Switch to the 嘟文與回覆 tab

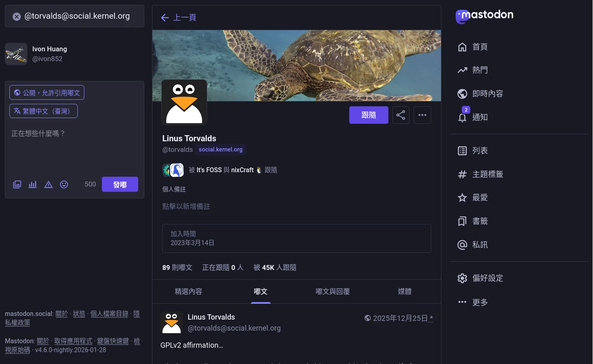click(333, 292)
